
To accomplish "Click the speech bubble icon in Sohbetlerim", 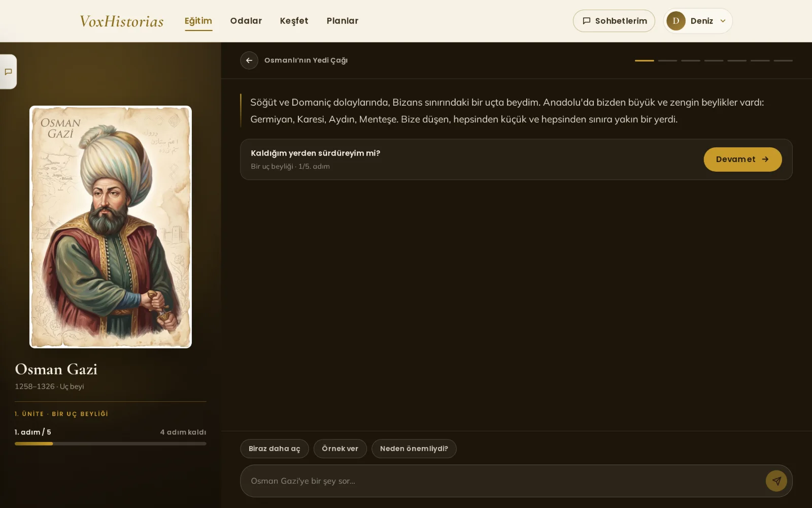I will click(587, 21).
